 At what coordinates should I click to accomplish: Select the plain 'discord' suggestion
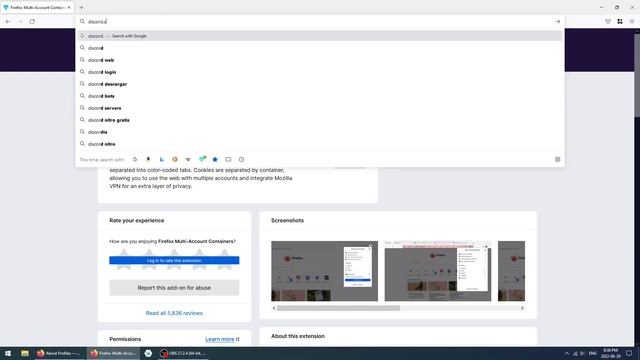pos(320,48)
